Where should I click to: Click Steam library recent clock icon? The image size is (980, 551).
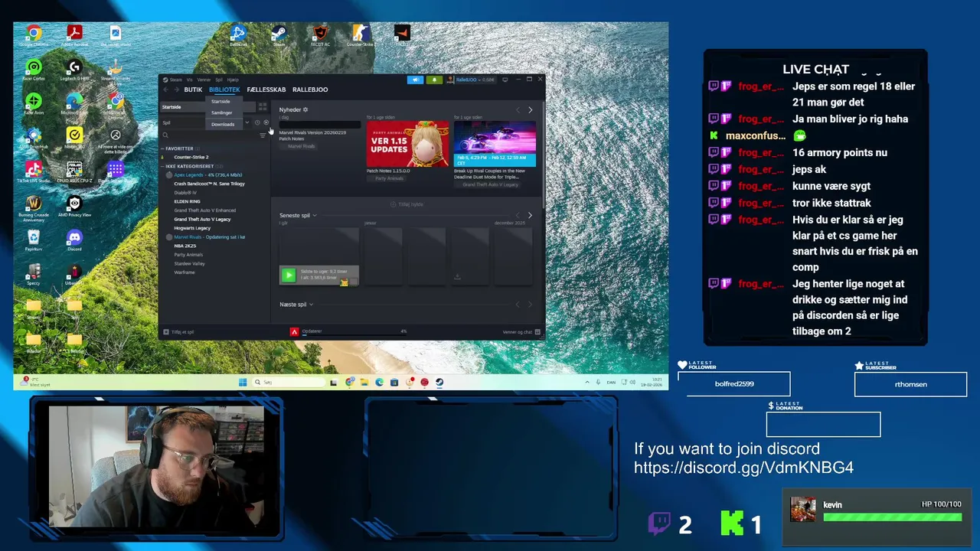[x=257, y=122]
